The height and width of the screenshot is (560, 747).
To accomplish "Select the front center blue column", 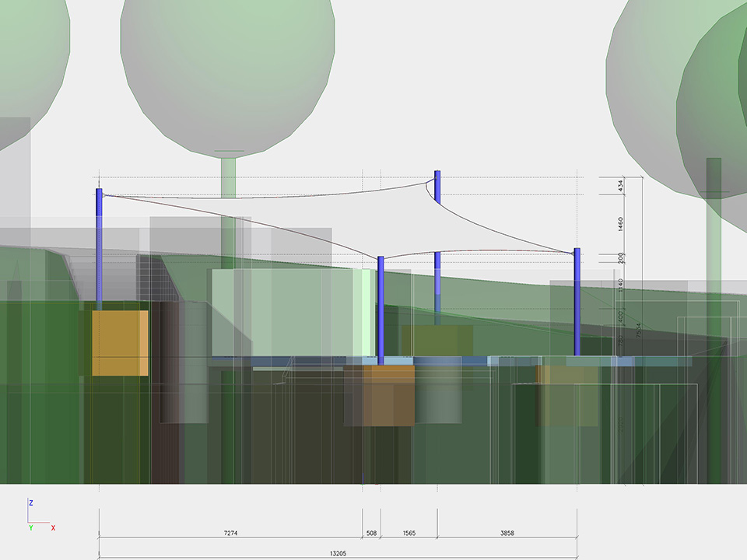I will [381, 311].
